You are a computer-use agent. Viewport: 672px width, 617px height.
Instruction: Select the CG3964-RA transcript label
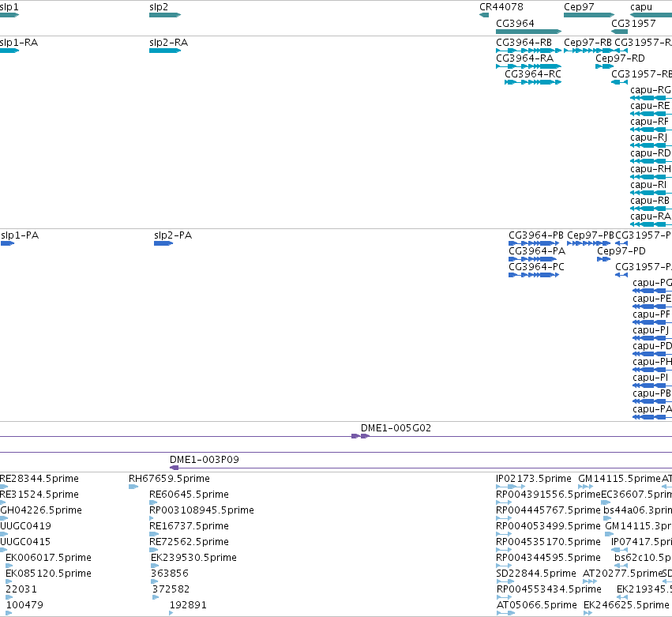(524, 58)
